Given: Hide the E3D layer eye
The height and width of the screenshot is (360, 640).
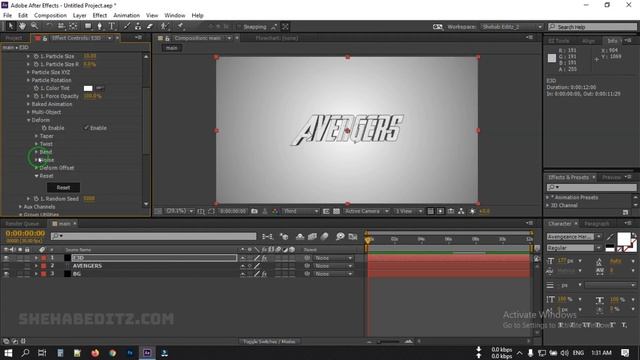Looking at the screenshot, I should [6, 258].
